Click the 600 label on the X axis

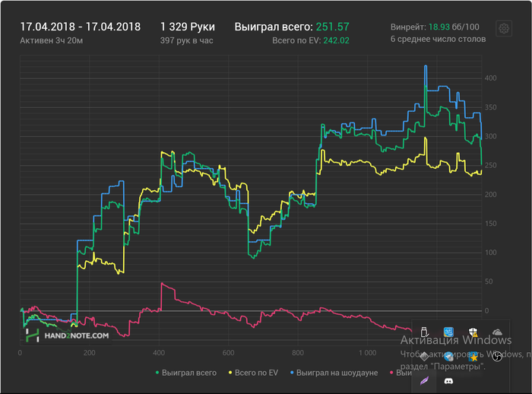[228, 353]
